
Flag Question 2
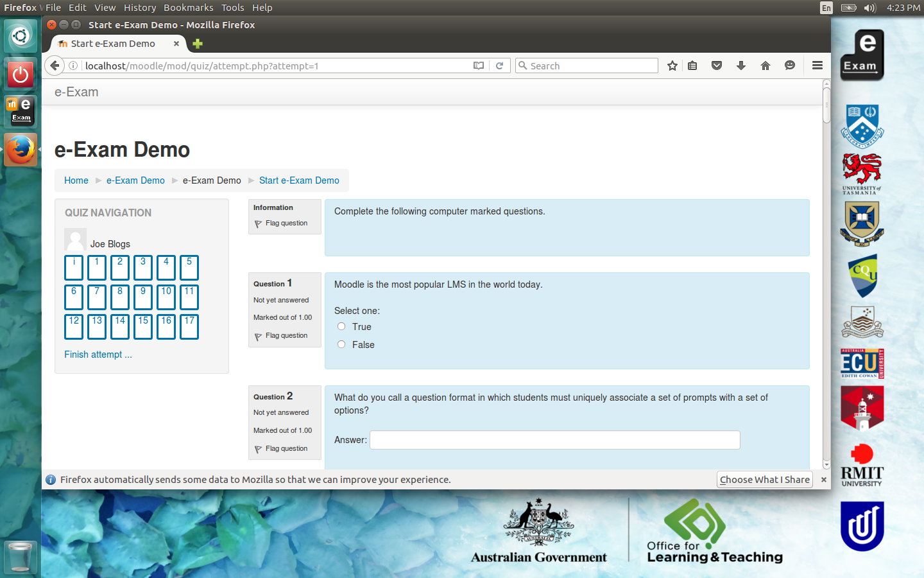pos(286,449)
